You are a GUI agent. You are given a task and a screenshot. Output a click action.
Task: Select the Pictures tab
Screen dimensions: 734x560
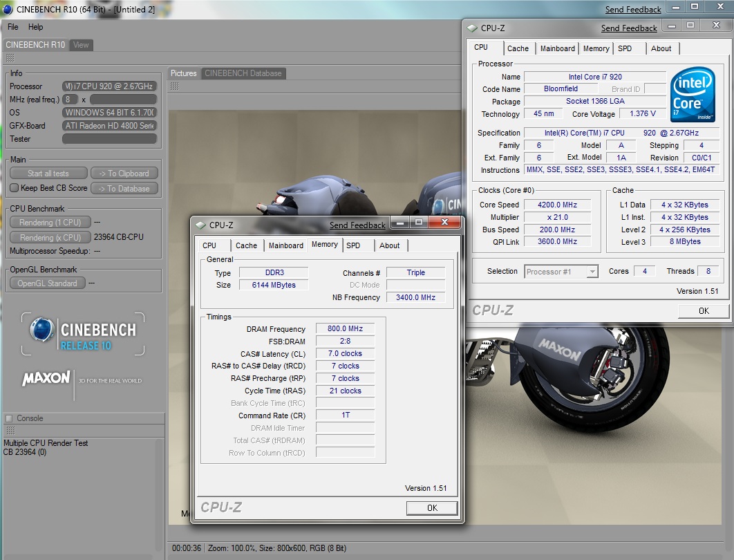coord(184,73)
